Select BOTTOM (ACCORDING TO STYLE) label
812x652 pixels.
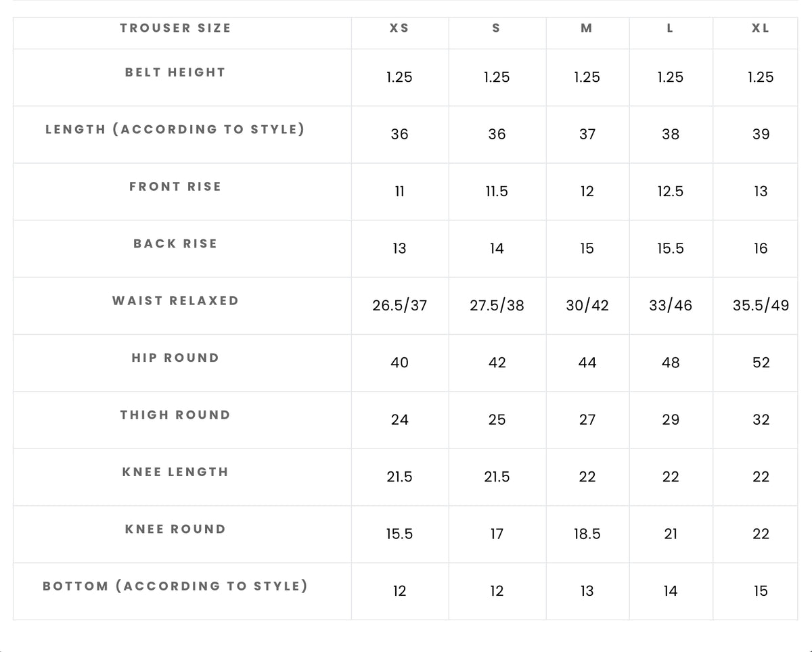click(x=175, y=586)
